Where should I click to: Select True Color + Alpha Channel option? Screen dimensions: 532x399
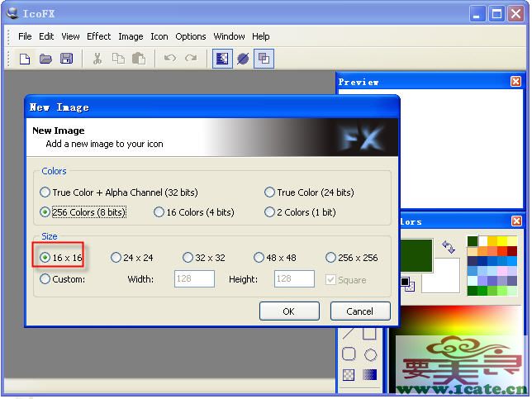45,192
